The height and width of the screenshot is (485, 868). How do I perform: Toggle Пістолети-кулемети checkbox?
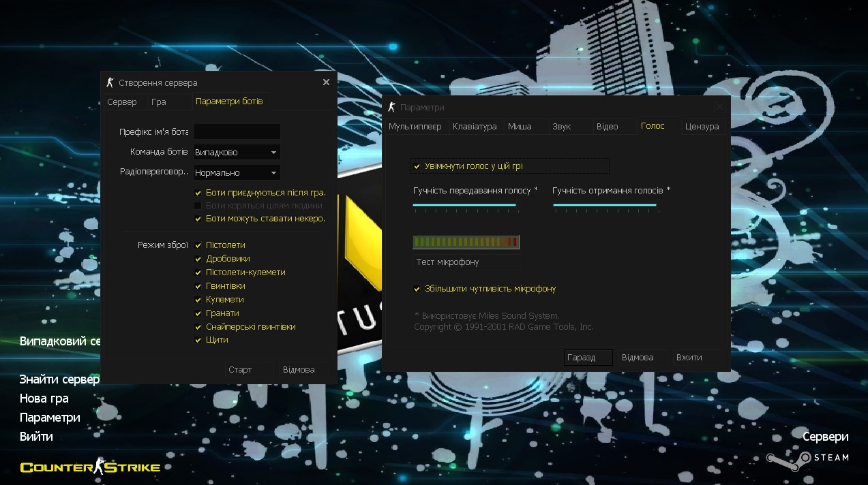point(198,272)
